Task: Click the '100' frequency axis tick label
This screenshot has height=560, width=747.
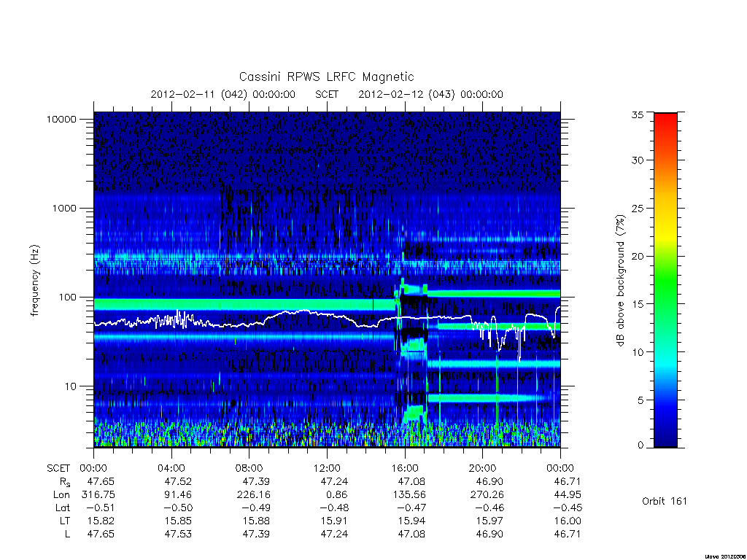Action: (67, 297)
